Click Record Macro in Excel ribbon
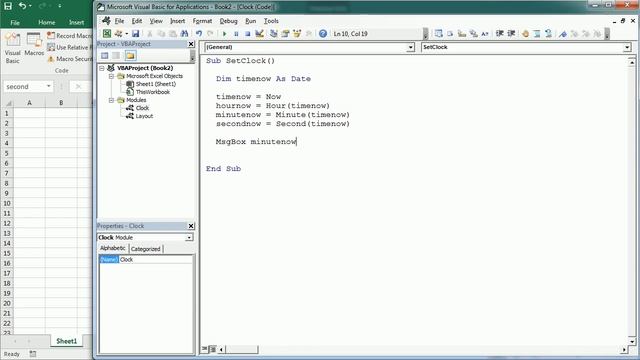Image resolution: width=640 pixels, height=360 pixels. pyautogui.click(x=70, y=36)
